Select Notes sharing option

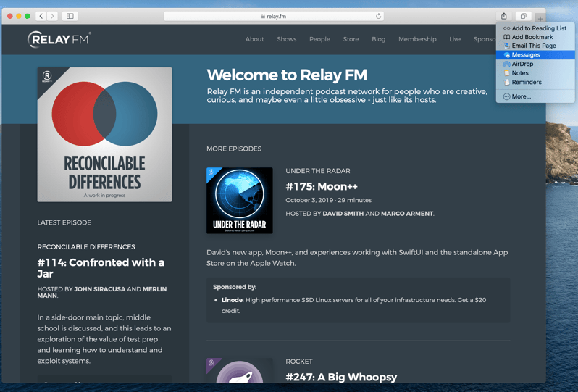(535, 73)
